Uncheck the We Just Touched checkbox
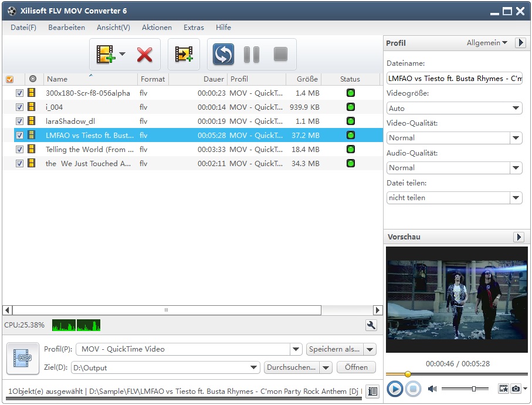The image size is (532, 405). pos(19,164)
